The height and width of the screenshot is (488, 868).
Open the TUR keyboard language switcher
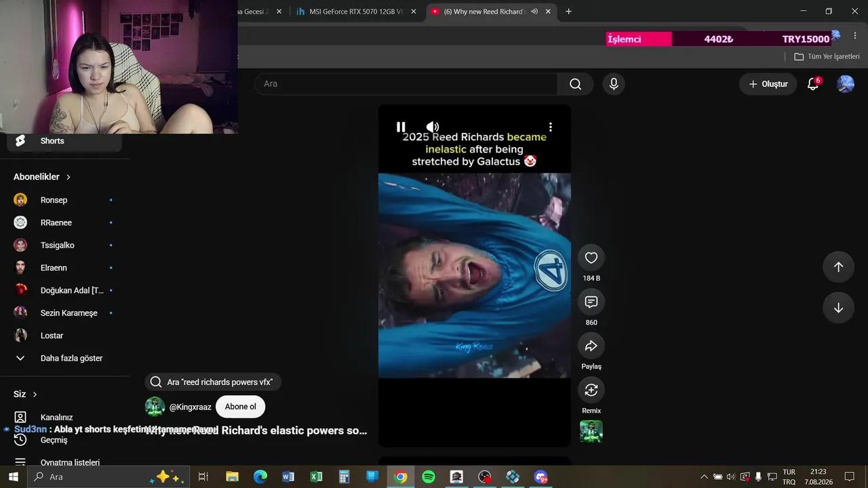tap(789, 477)
